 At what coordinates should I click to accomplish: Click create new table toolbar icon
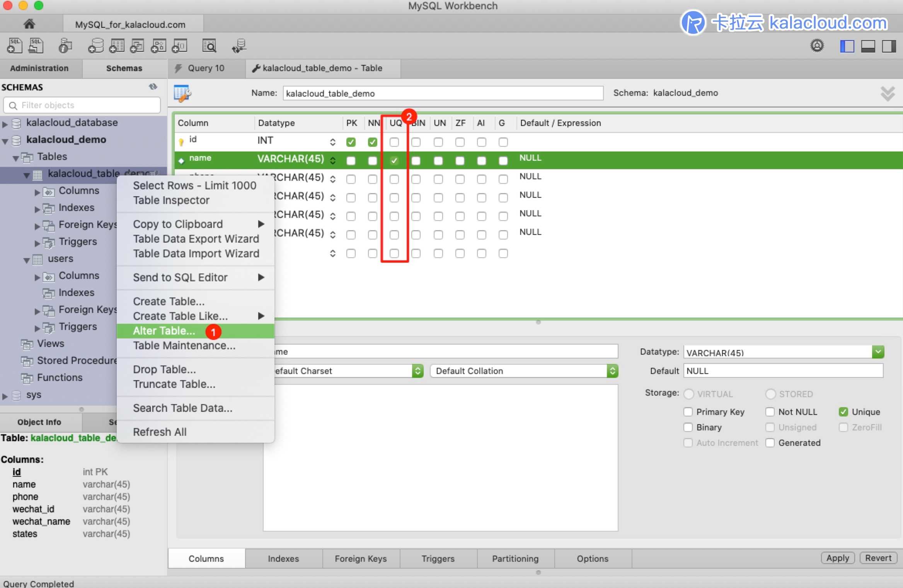click(x=117, y=46)
